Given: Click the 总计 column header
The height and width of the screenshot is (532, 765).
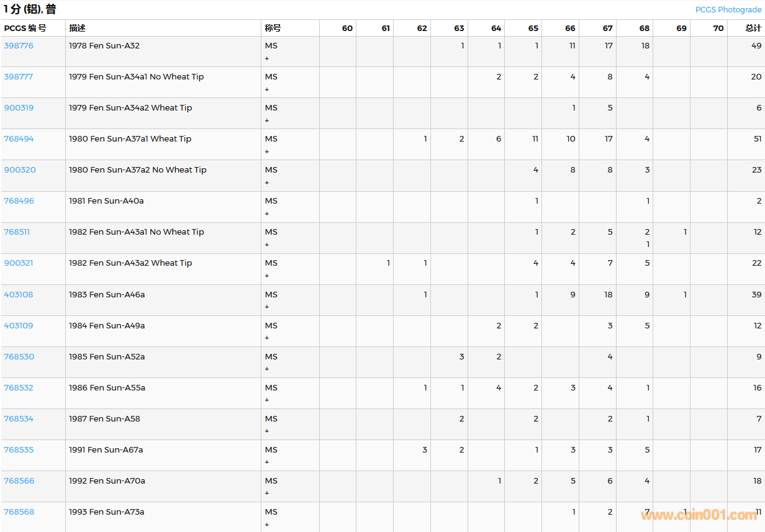Looking at the screenshot, I should click(x=753, y=29).
